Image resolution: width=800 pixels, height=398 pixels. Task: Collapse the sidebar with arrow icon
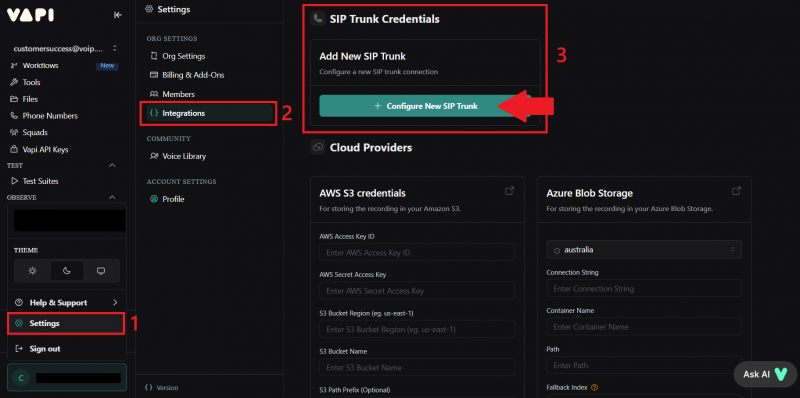click(x=118, y=15)
